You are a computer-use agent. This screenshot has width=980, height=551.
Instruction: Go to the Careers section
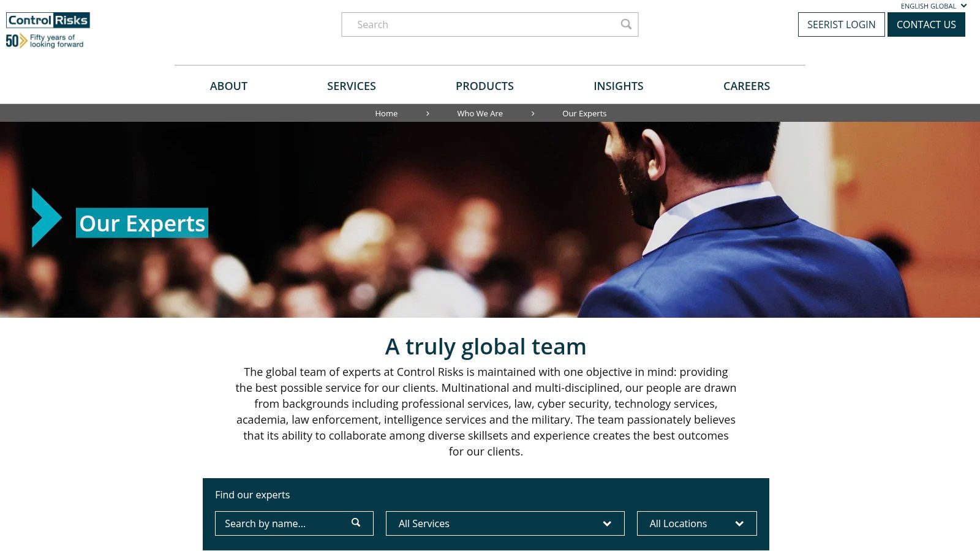pyautogui.click(x=747, y=86)
